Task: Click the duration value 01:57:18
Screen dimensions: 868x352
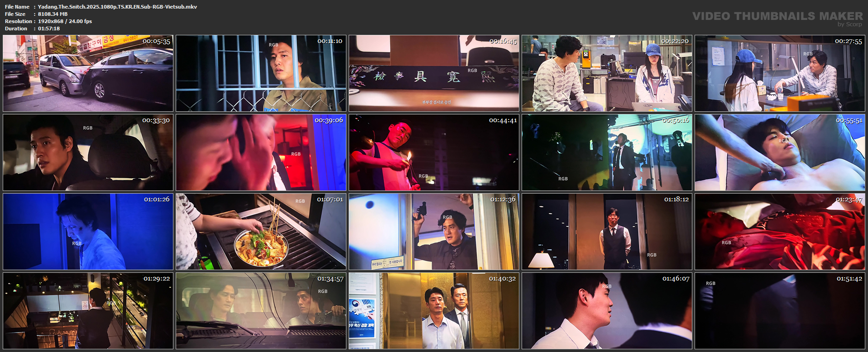Action: 49,29
